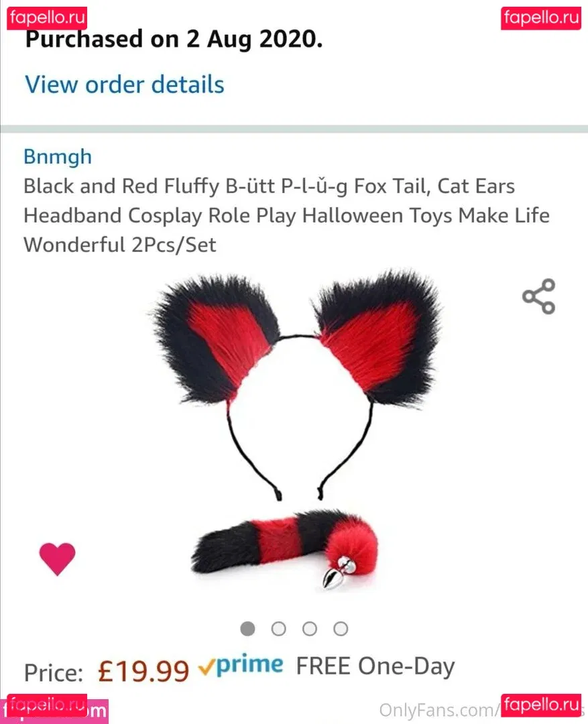588x724 pixels.
Task: Click the FREE One-Day delivery text
Action: pos(375,666)
